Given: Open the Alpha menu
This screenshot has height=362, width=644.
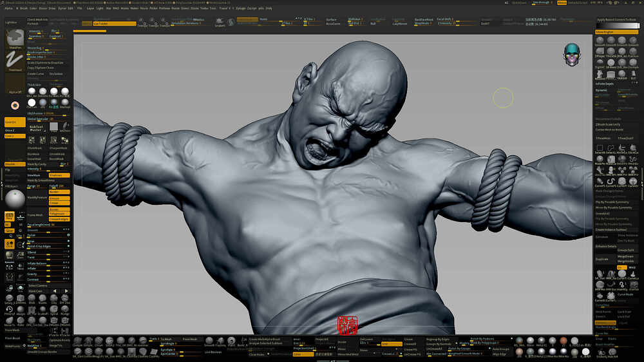Looking at the screenshot, I should (8, 8).
